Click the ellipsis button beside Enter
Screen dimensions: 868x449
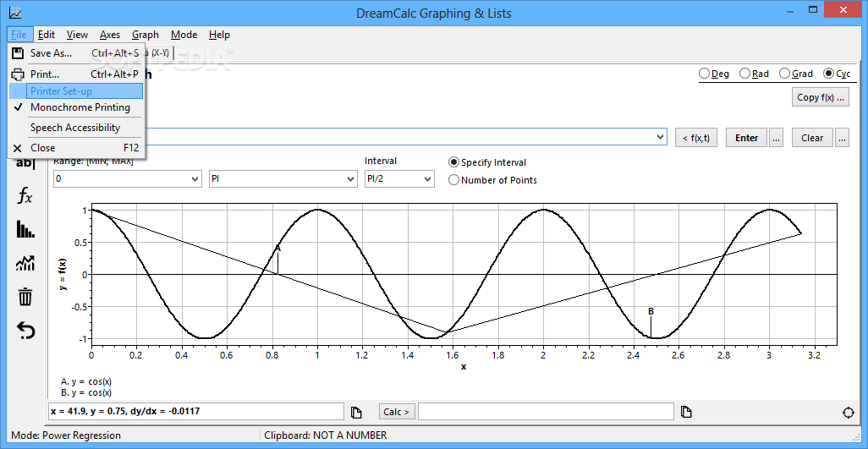click(x=776, y=138)
